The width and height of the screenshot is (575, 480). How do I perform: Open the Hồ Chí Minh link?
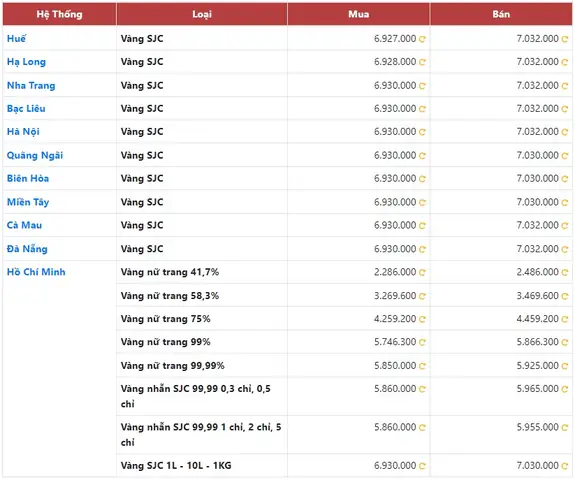pyautogui.click(x=36, y=272)
